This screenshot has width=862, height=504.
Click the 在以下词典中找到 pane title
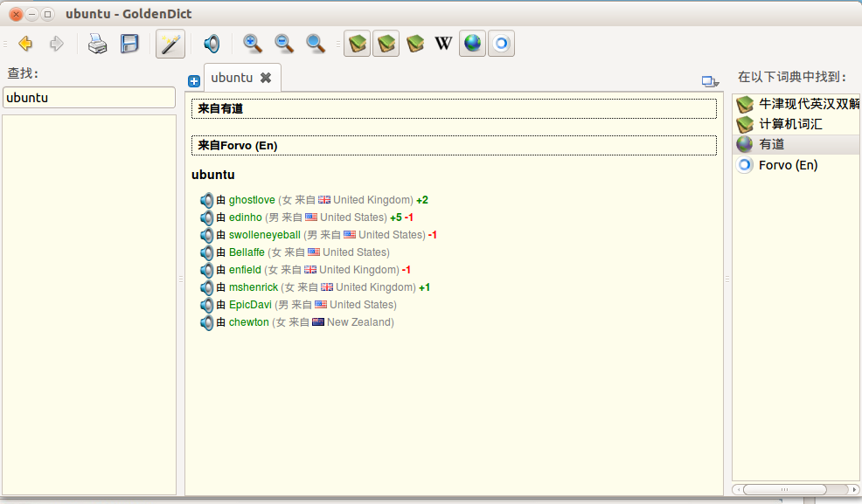[x=792, y=76]
